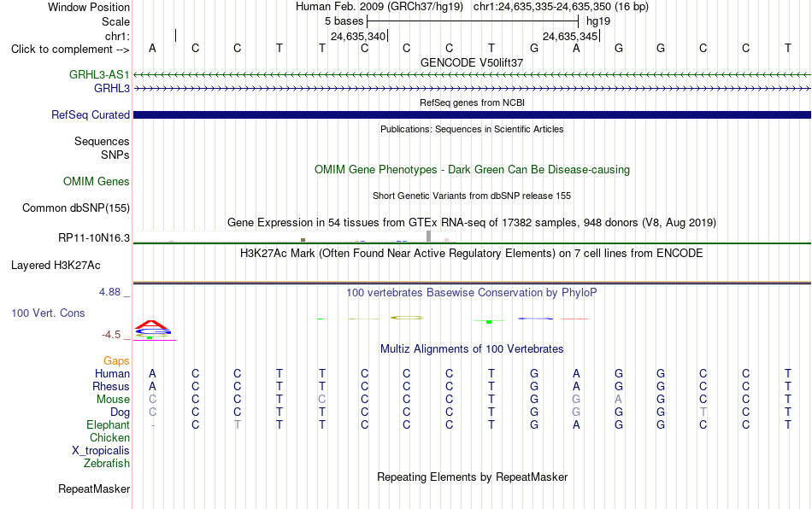The height and width of the screenshot is (509, 812).
Task: Click the 4.88 conservation scale value
Action: (109, 292)
